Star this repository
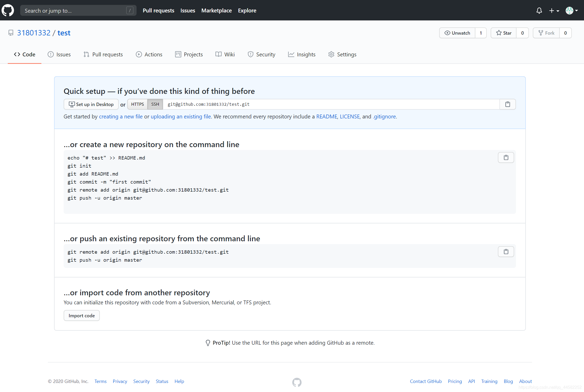This screenshot has height=392, width=584. coord(504,33)
